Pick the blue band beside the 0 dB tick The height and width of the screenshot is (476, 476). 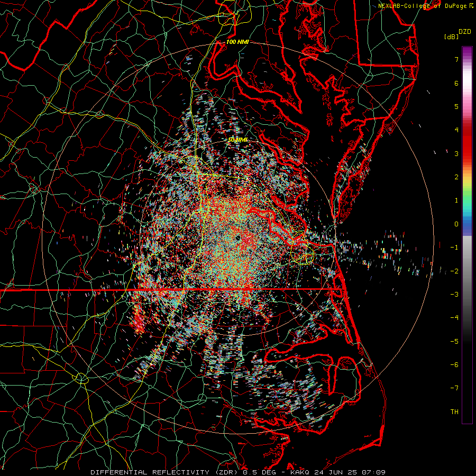tap(467, 224)
